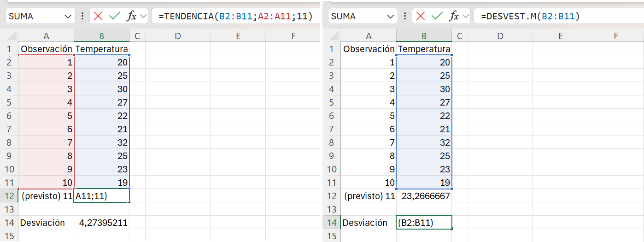The image size is (644, 242).
Task: Select column D header in right spreadsheet
Action: (x=500, y=36)
